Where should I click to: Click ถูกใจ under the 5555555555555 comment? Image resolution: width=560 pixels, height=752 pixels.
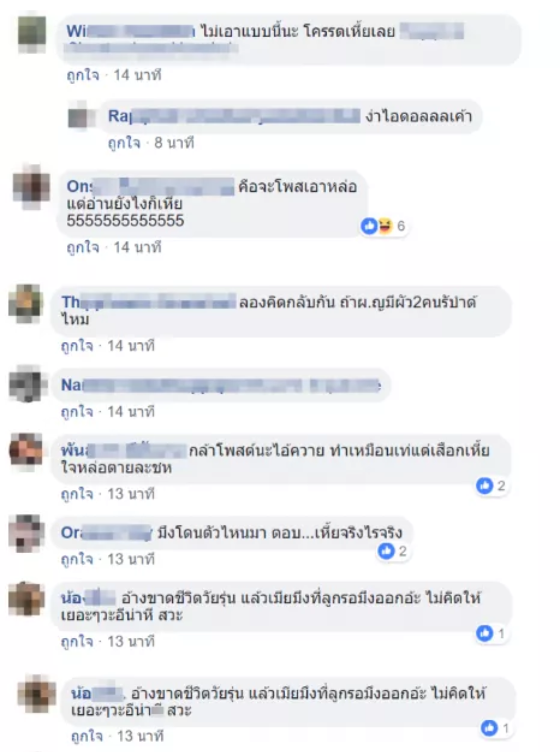82,248
